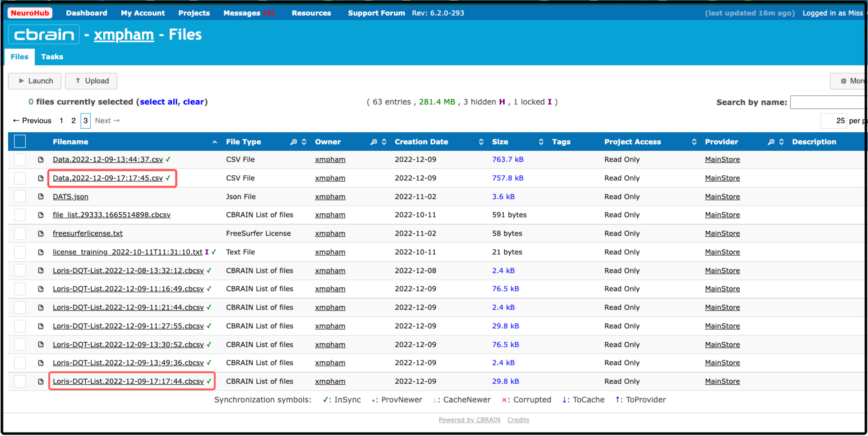The width and height of the screenshot is (868, 436).
Task: Click the NeuroHub logo badge
Action: coord(30,13)
